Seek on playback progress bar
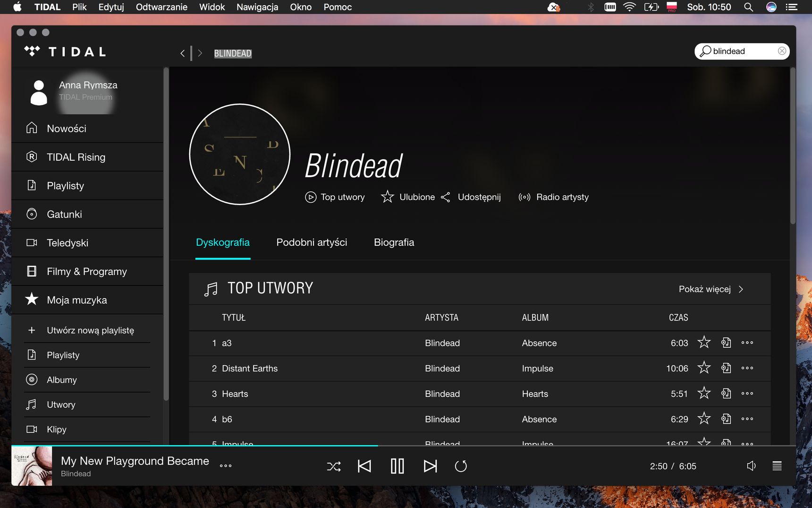 point(404,446)
